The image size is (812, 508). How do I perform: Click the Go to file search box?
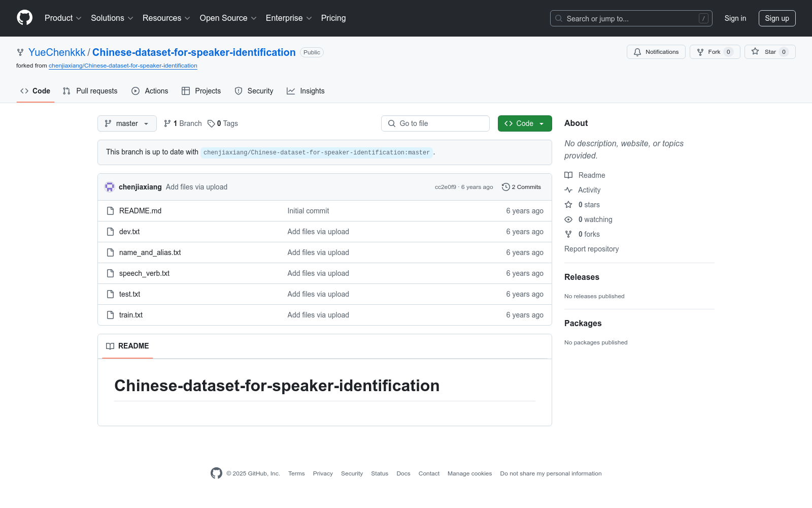435,123
